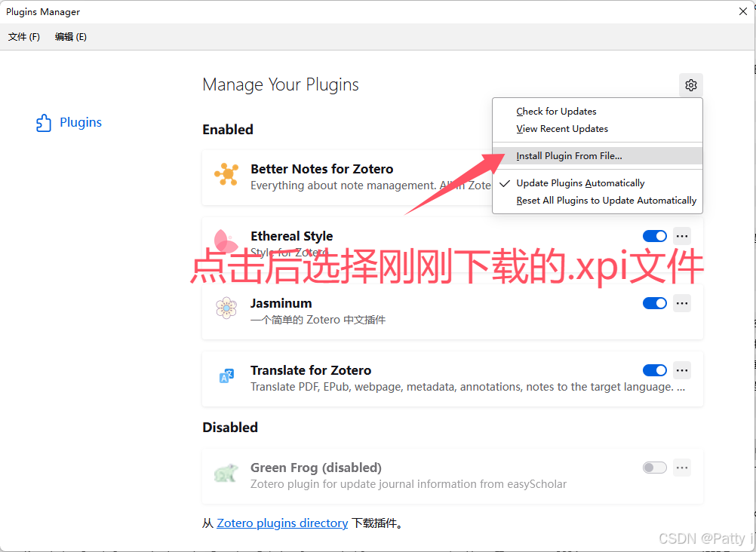Click the Jasminum flower icon

[226, 308]
